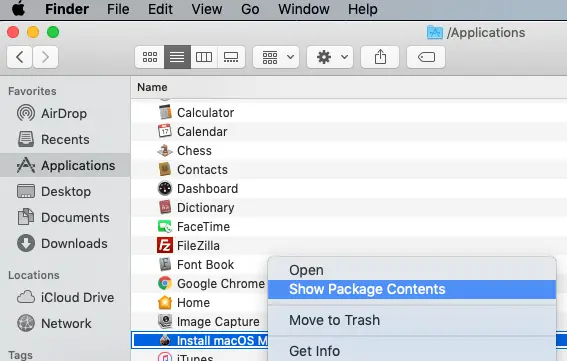Click the Dashboard app icon
The image size is (567, 361).
tap(165, 188)
